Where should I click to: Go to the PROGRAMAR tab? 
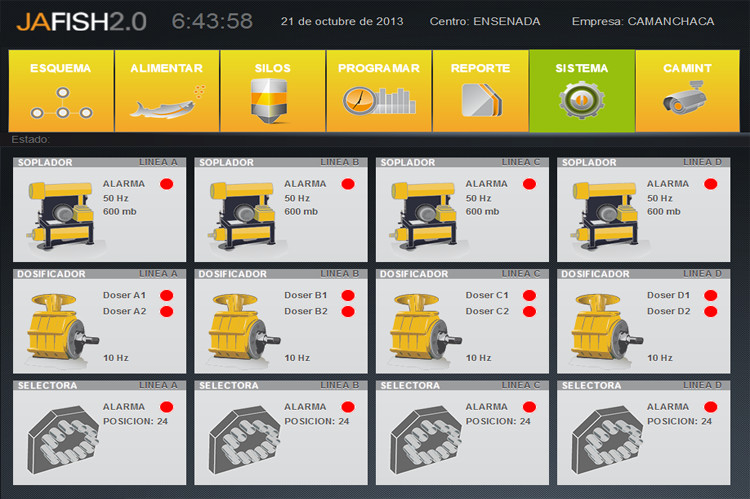[377, 91]
